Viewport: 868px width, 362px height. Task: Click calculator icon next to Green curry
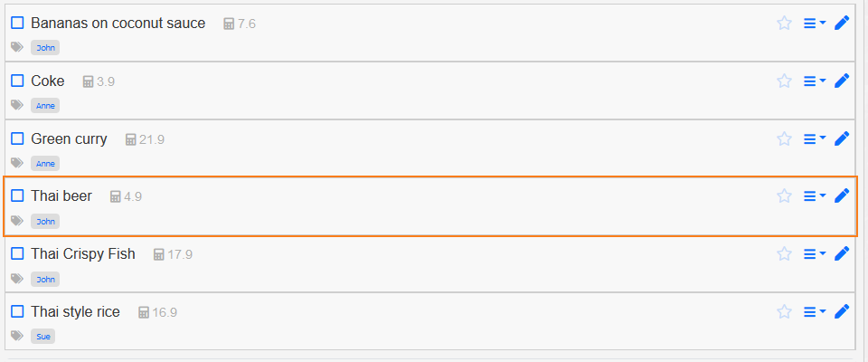[x=131, y=139]
